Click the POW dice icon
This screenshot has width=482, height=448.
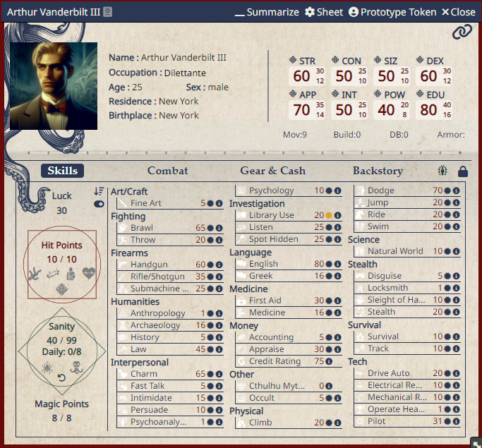[378, 94]
